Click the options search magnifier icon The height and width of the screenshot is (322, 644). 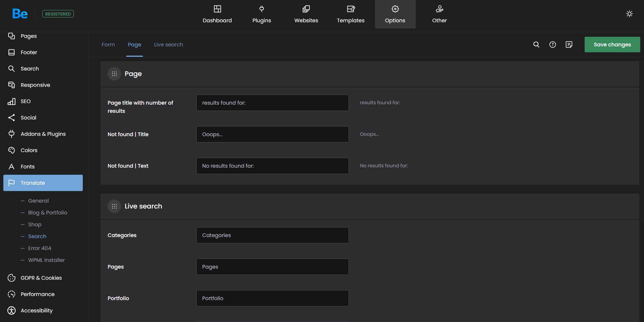coord(536,45)
